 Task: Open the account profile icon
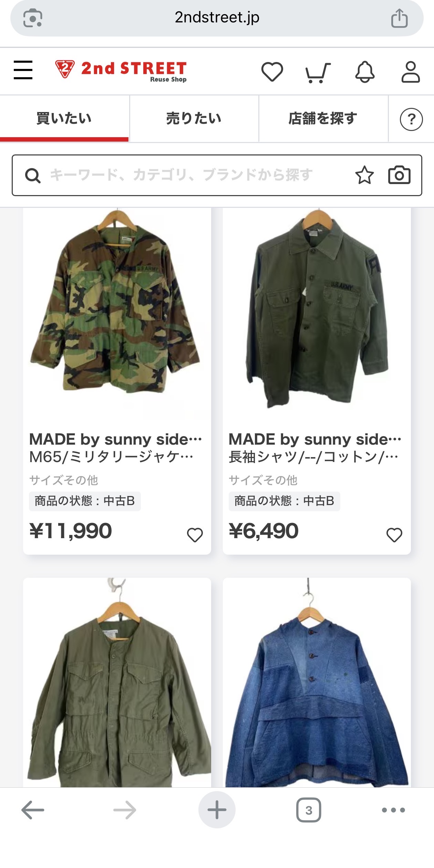click(411, 72)
